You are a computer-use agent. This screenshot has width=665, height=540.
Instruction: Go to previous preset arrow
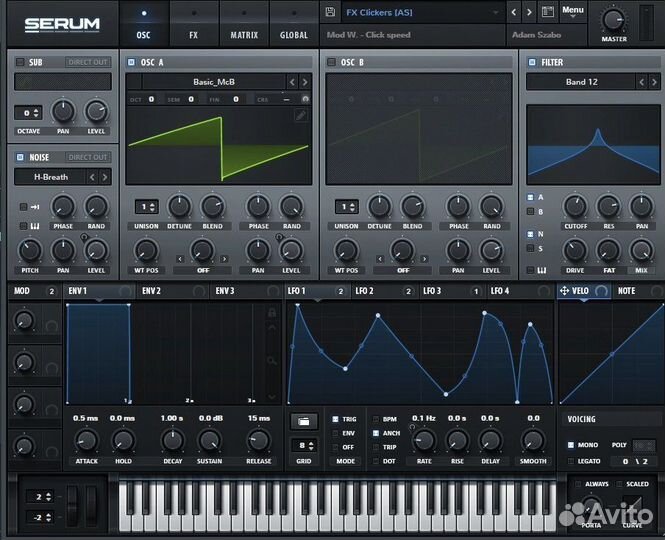click(514, 12)
